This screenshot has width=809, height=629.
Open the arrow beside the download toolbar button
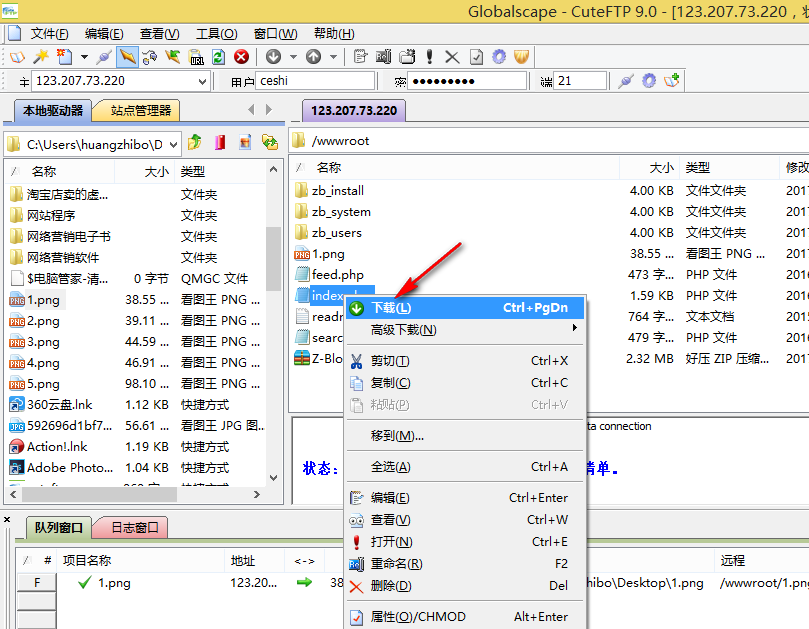coord(291,57)
